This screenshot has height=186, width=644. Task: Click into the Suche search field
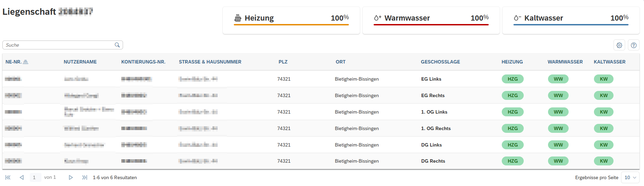(58, 45)
